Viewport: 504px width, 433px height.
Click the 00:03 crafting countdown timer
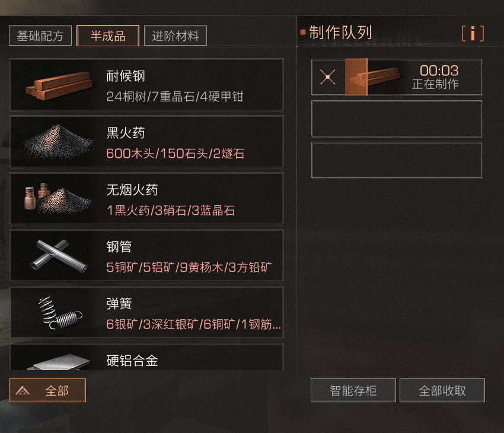(x=439, y=71)
